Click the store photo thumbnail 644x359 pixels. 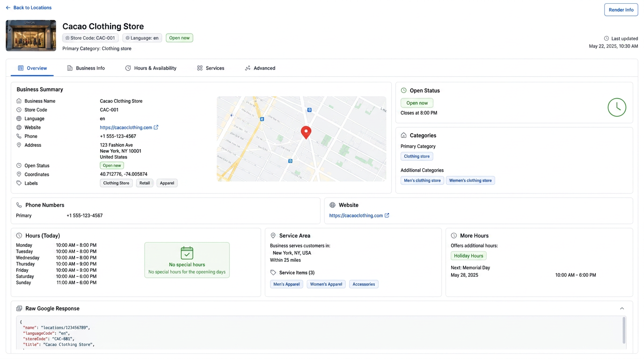tap(31, 36)
